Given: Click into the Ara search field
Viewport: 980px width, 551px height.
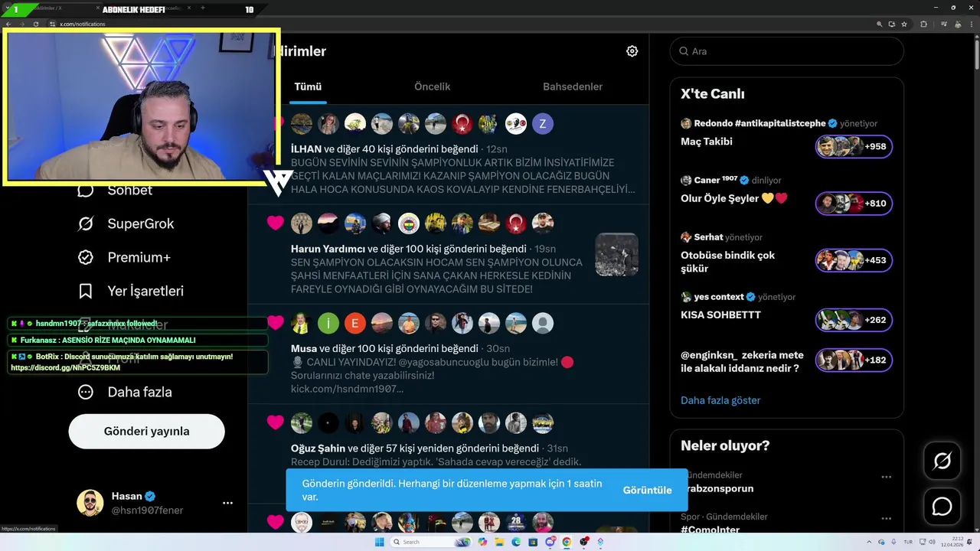Looking at the screenshot, I should (x=786, y=51).
